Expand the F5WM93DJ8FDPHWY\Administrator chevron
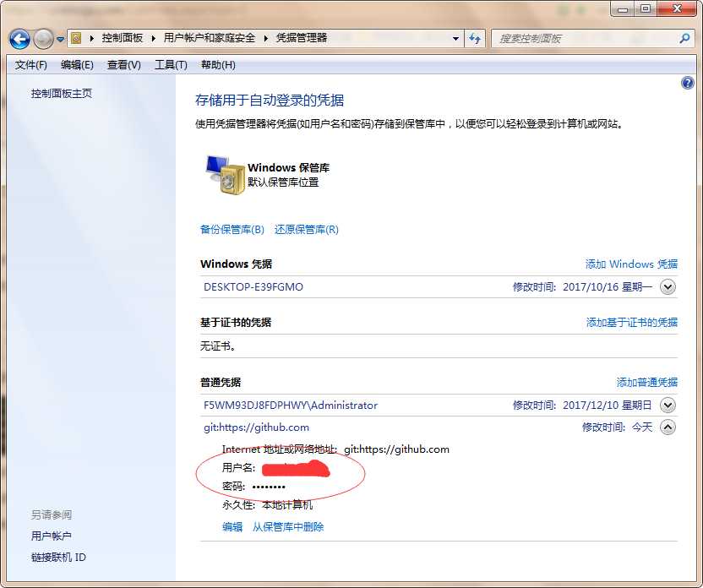This screenshot has width=703, height=588. [x=668, y=406]
